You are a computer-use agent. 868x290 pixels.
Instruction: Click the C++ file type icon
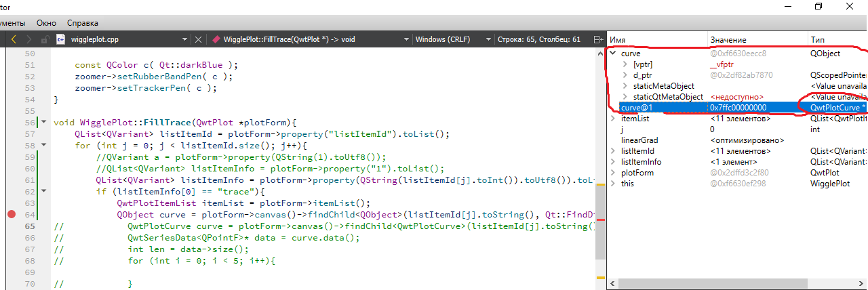[x=61, y=40]
